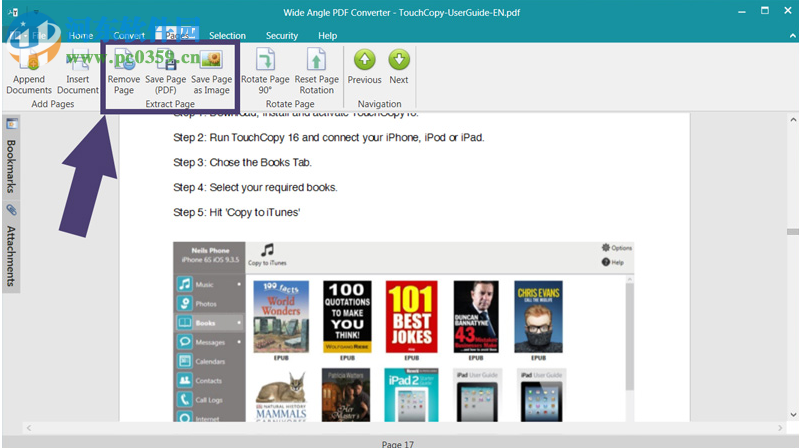
Task: Click the iPad 2 guide cover
Action: click(411, 395)
